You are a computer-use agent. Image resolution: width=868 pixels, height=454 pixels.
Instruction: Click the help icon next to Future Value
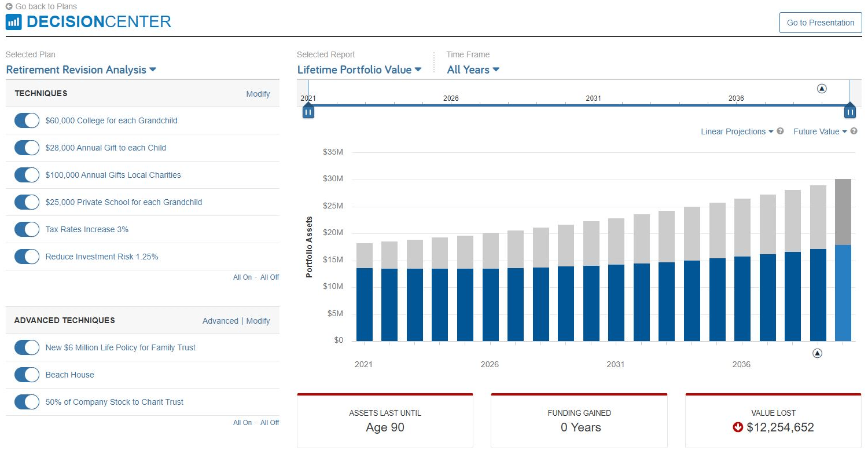pos(854,131)
